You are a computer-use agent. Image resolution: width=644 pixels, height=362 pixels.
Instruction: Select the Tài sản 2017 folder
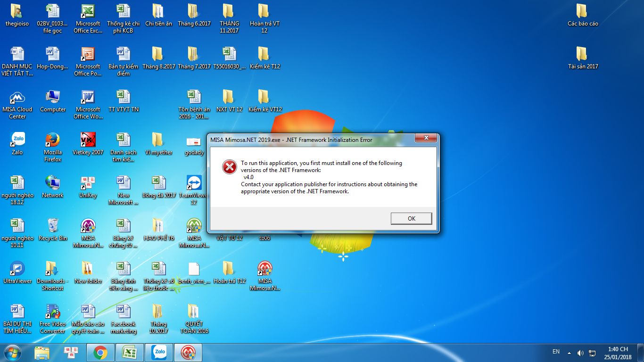(x=583, y=58)
